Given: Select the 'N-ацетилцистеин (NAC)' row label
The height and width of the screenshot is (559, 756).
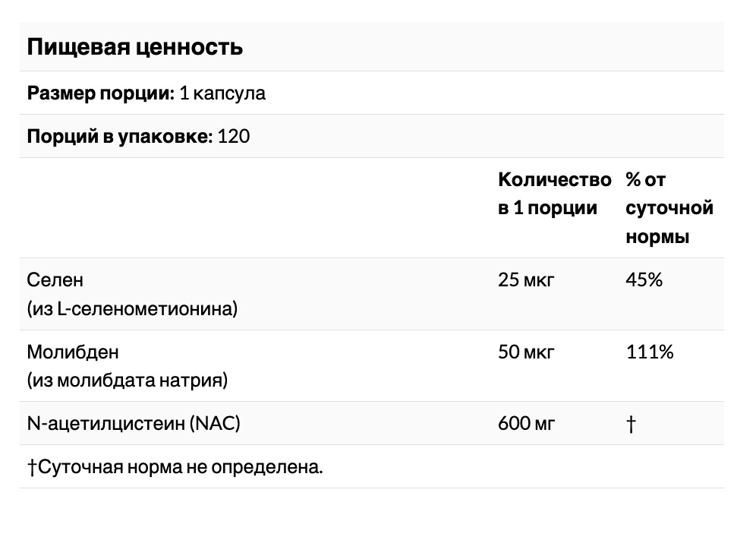Looking at the screenshot, I should pyautogui.click(x=134, y=424).
